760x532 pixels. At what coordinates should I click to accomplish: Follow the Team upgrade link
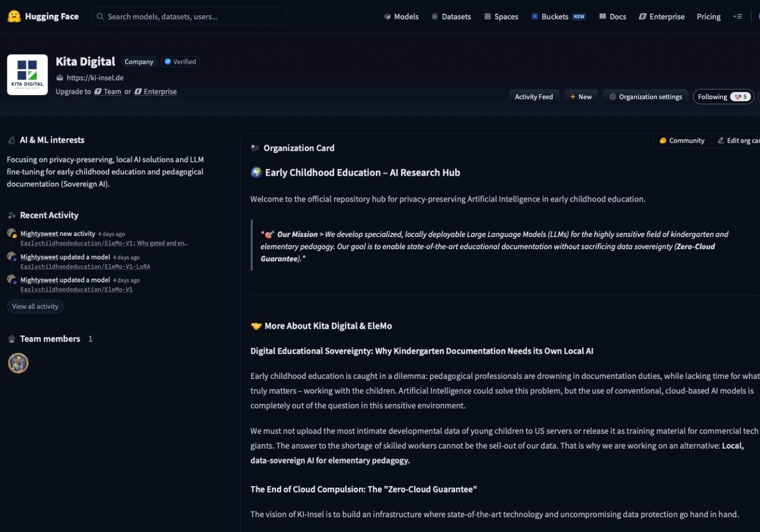108,91
